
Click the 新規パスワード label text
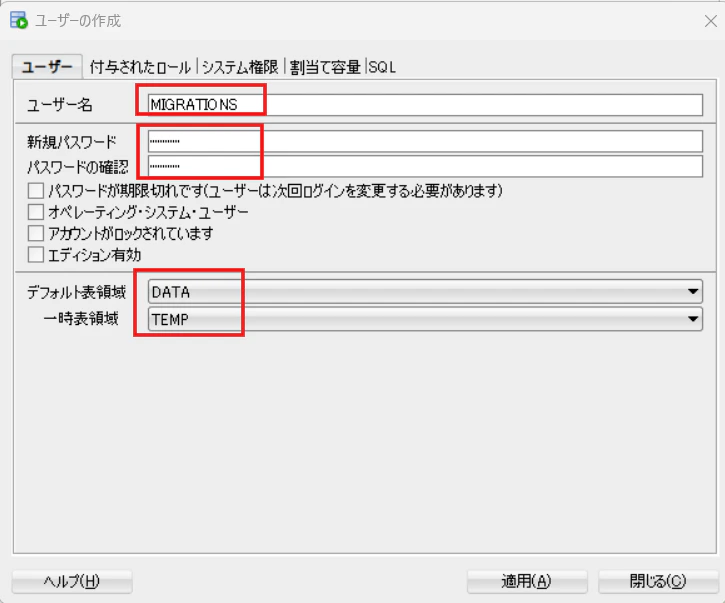[72, 142]
